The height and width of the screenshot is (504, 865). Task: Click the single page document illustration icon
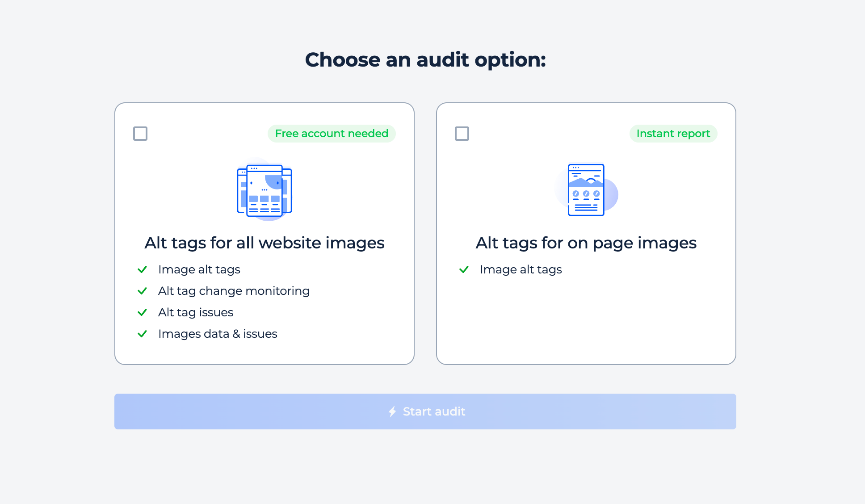coord(586,189)
